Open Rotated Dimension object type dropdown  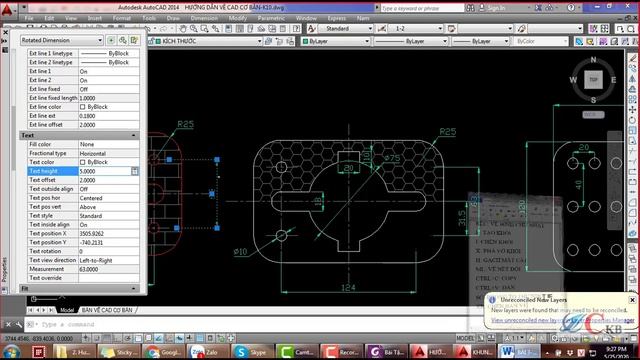point(62,40)
